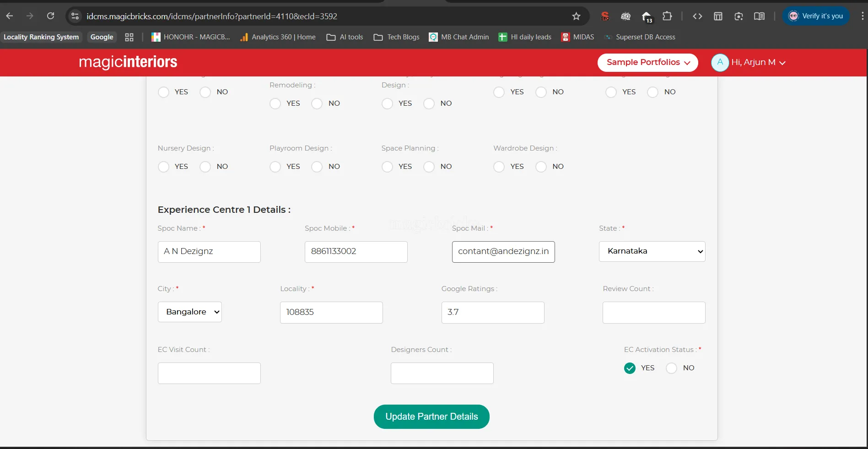Click the browser back arrow
This screenshot has width=868, height=449.
[x=10, y=16]
